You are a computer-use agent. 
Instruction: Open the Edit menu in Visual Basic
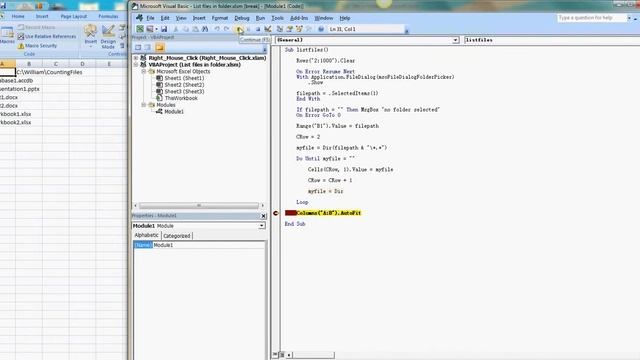pyautogui.click(x=165, y=18)
